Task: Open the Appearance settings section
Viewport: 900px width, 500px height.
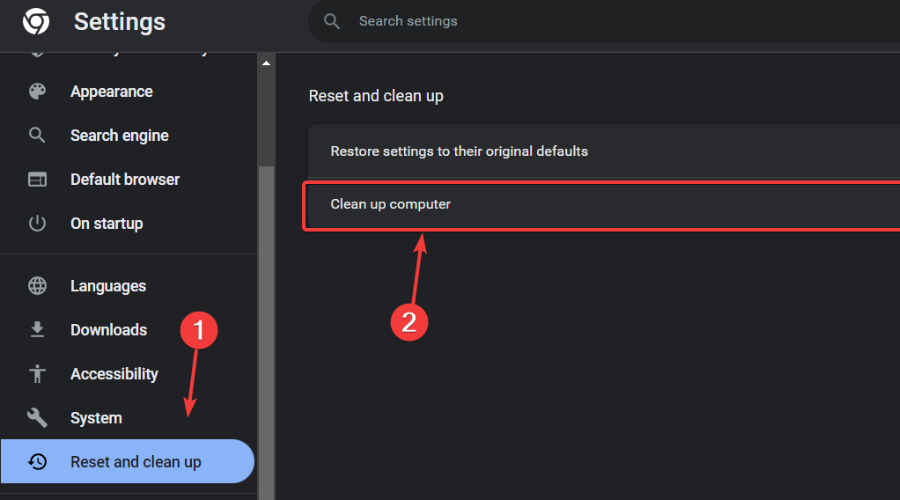Action: (x=111, y=92)
